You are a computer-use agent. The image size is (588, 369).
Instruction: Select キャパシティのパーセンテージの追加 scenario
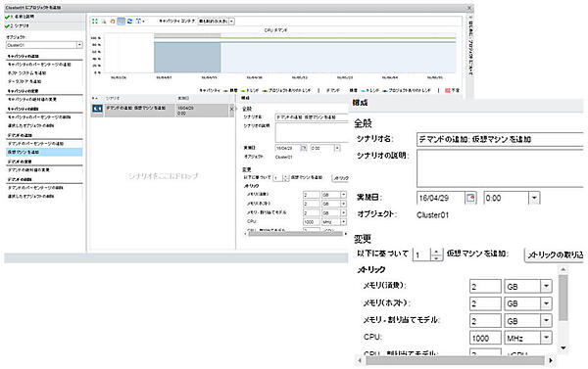[x=39, y=65]
